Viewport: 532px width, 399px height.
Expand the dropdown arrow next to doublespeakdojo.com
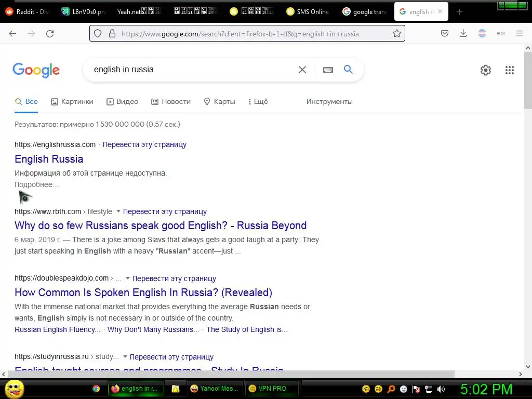[128, 278]
